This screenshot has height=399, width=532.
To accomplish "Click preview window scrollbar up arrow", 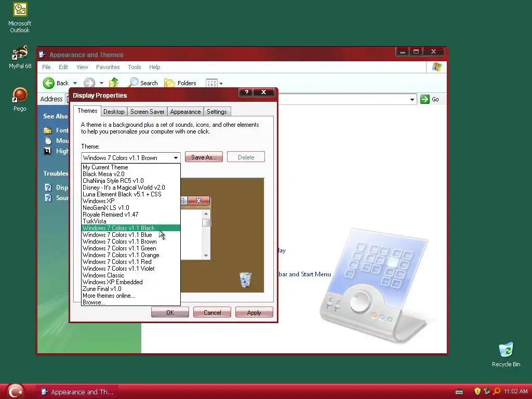I will pyautogui.click(x=206, y=214).
